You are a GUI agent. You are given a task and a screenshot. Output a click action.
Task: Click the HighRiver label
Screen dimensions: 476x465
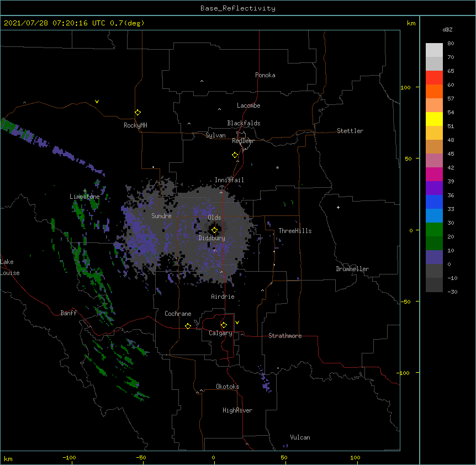(237, 410)
